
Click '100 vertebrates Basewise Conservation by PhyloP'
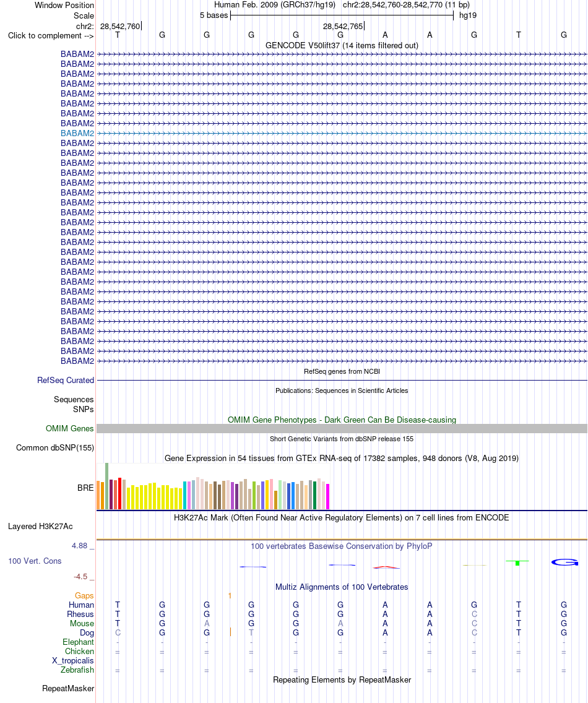(x=342, y=546)
